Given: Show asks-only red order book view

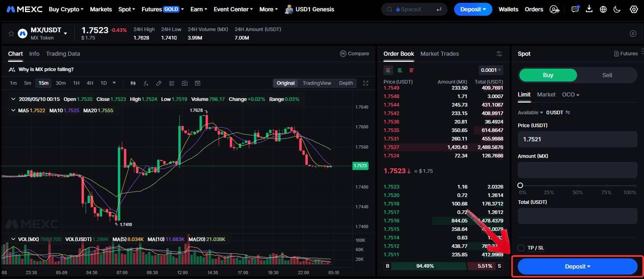Looking at the screenshot, I should [x=411, y=70].
